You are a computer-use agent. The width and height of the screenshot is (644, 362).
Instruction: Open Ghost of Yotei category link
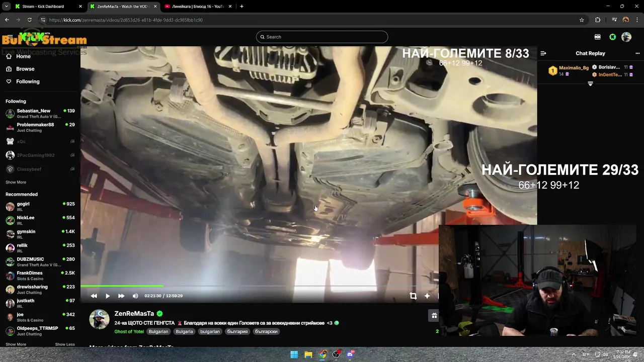click(x=129, y=331)
